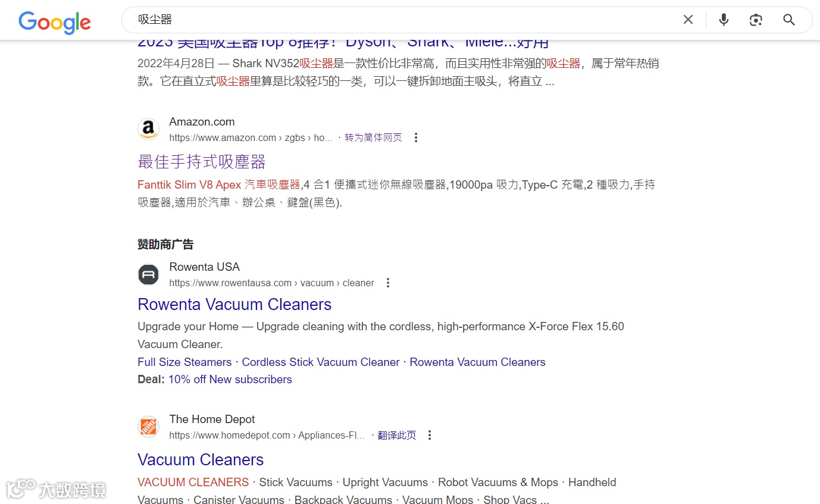This screenshot has height=504, width=820.
Task: Open the 10% off New subscribers deal
Action: coord(230,379)
